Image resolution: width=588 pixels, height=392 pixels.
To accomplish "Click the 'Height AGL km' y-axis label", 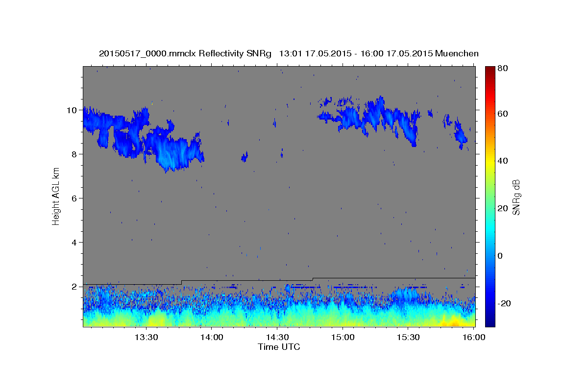I will tap(56, 196).
